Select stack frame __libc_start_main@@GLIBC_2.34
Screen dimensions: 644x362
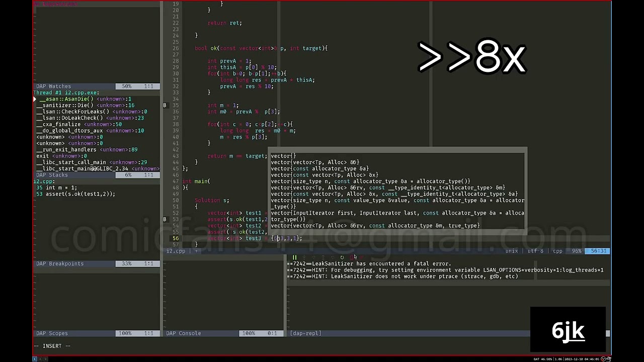(x=98, y=169)
